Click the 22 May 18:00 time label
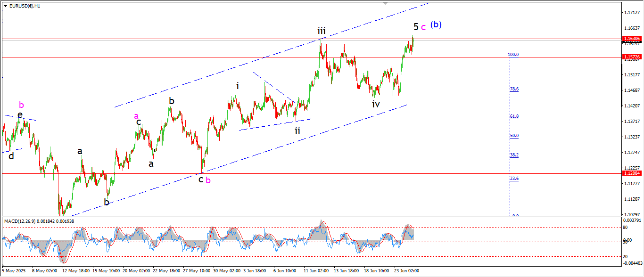The height and width of the screenshot is (277, 644). coord(166,271)
